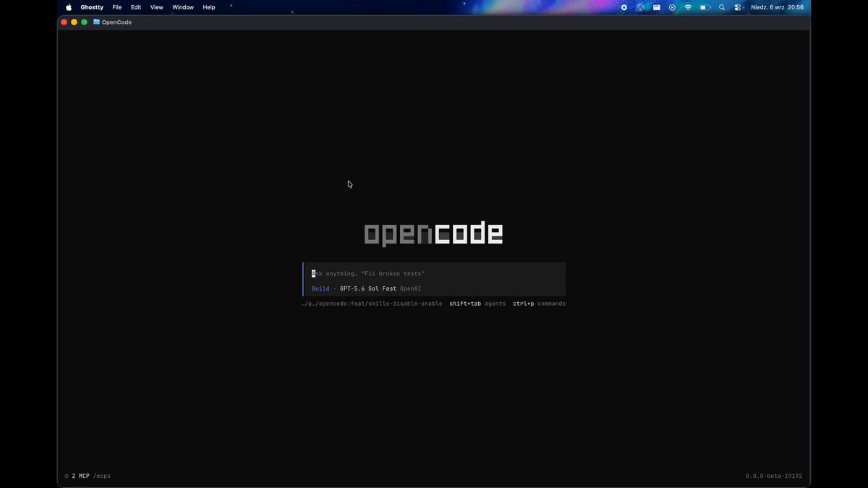Screen dimensions: 868x488
Task: Click the screen recording stop icon in menu bar
Action: click(x=624, y=7)
